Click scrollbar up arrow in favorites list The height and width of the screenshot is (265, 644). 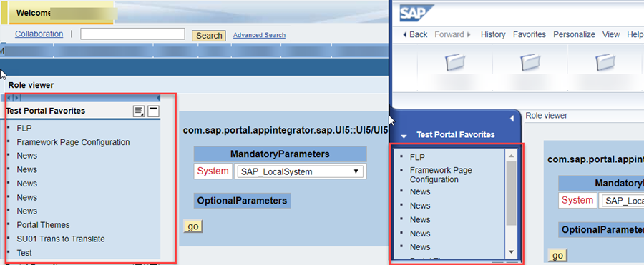[511, 156]
